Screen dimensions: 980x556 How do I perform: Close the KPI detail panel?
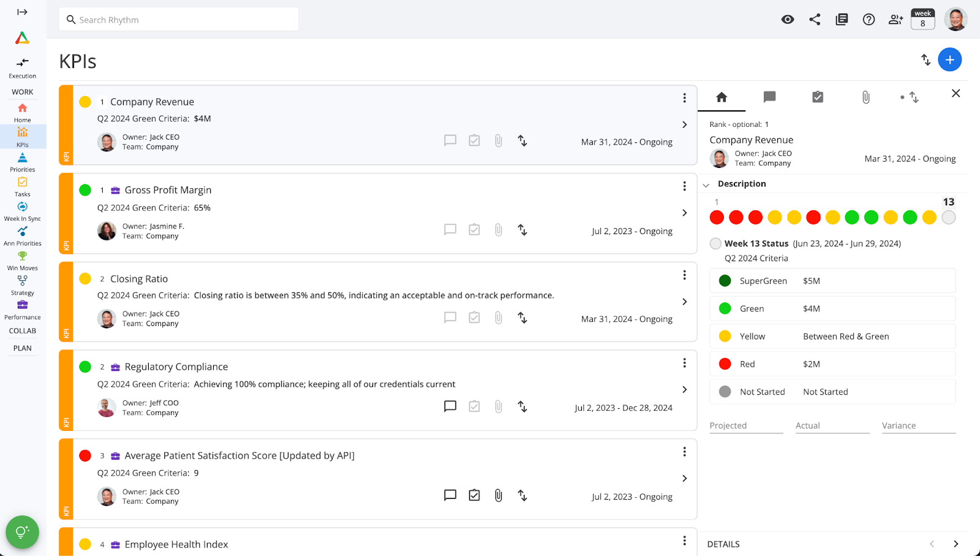pyautogui.click(x=956, y=93)
